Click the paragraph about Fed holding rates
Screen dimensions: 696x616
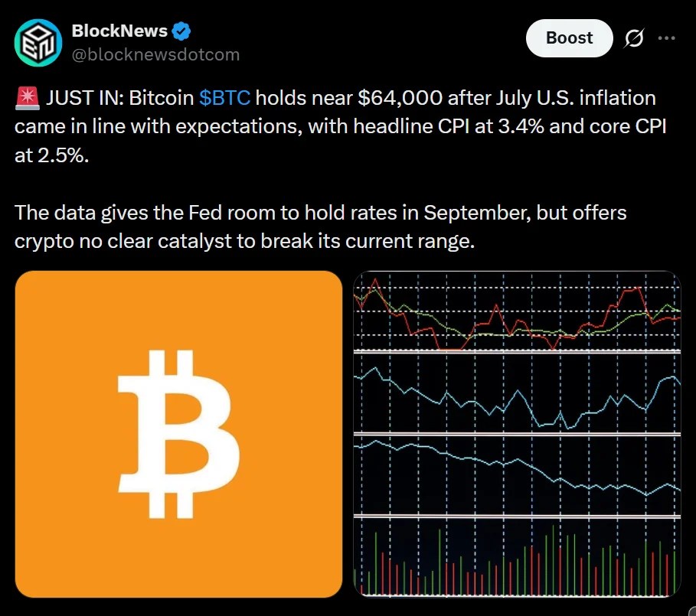(x=321, y=227)
